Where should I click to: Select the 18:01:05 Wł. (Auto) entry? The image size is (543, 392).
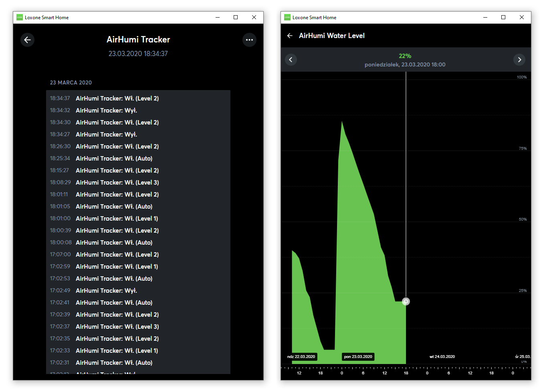coord(138,207)
